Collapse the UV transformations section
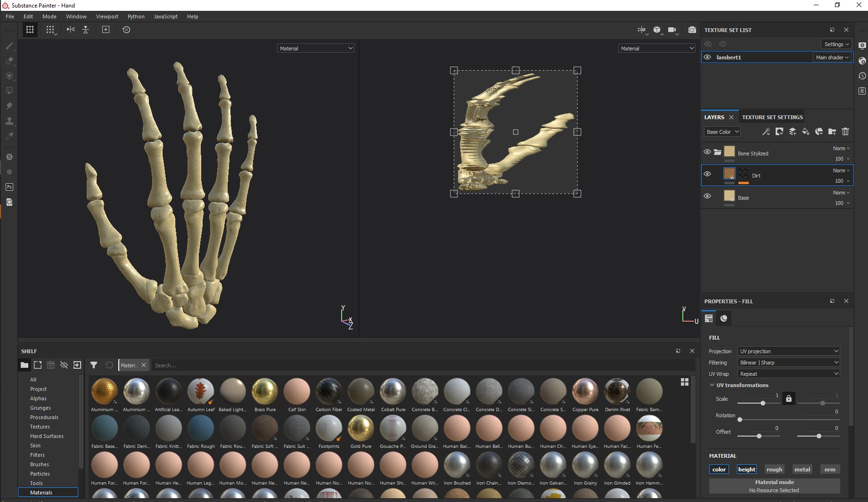 point(712,385)
